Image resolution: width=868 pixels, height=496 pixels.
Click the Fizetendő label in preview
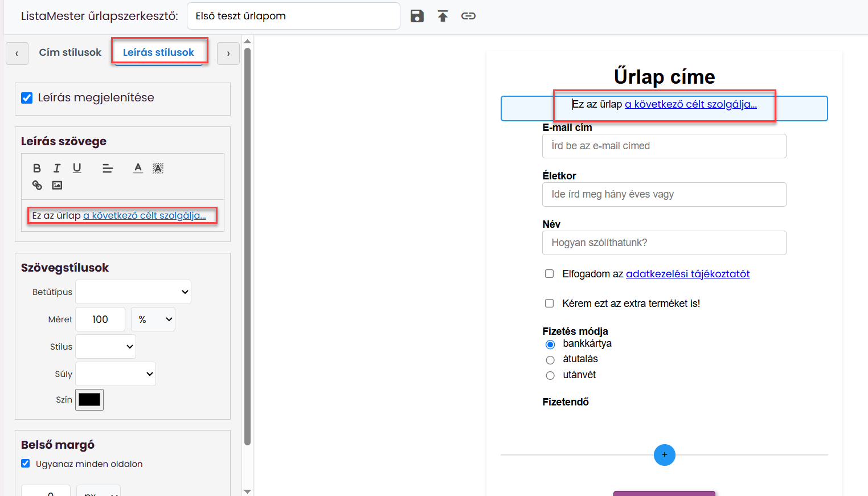coord(566,402)
